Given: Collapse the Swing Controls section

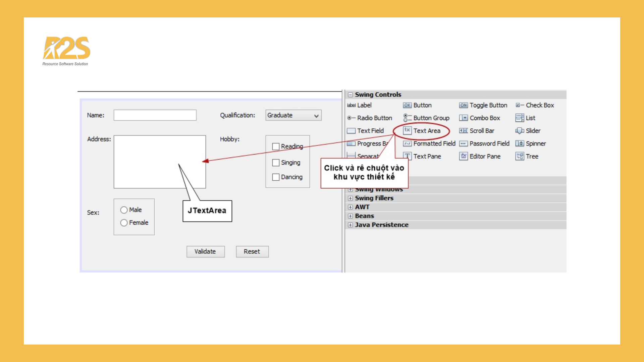Looking at the screenshot, I should click(x=350, y=95).
